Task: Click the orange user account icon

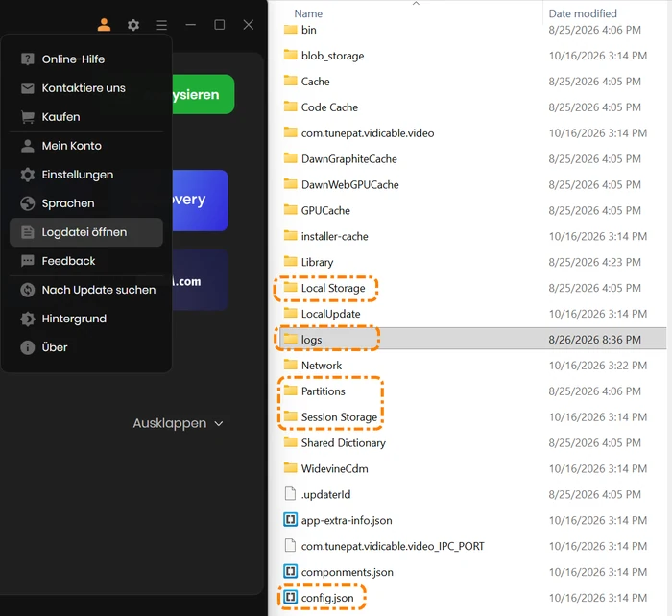Action: coord(104,25)
